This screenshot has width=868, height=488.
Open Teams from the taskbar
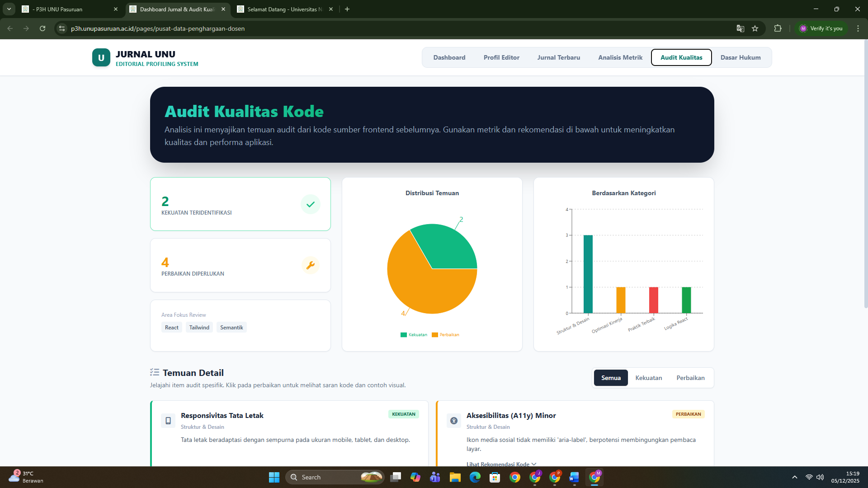(435, 477)
